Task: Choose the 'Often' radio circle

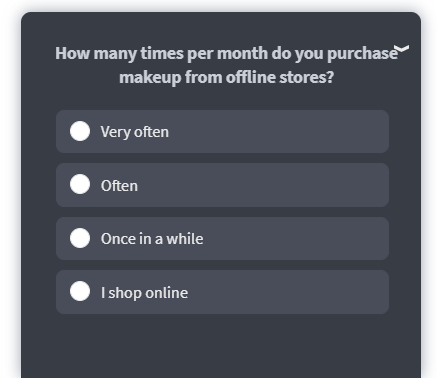Action: coord(80,184)
